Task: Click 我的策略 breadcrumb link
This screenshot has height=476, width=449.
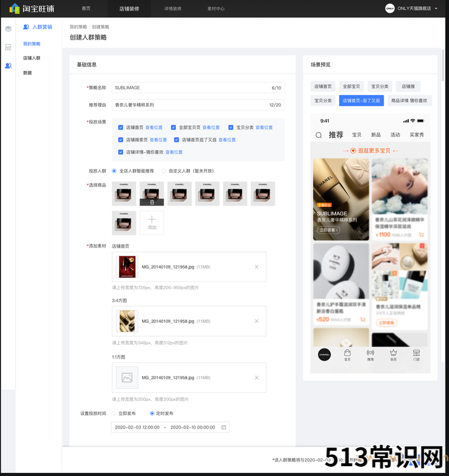Action: click(78, 27)
